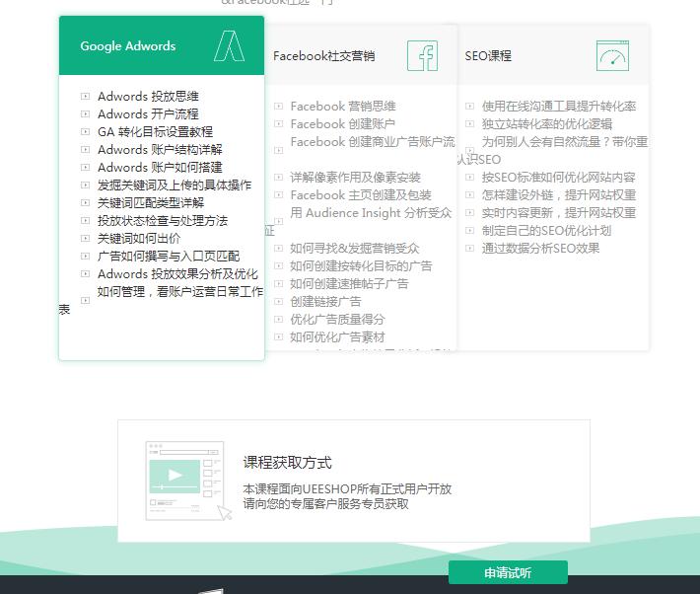
Task: Click the lesson text Facebook 创建商业广告账户流
Action: (x=373, y=142)
